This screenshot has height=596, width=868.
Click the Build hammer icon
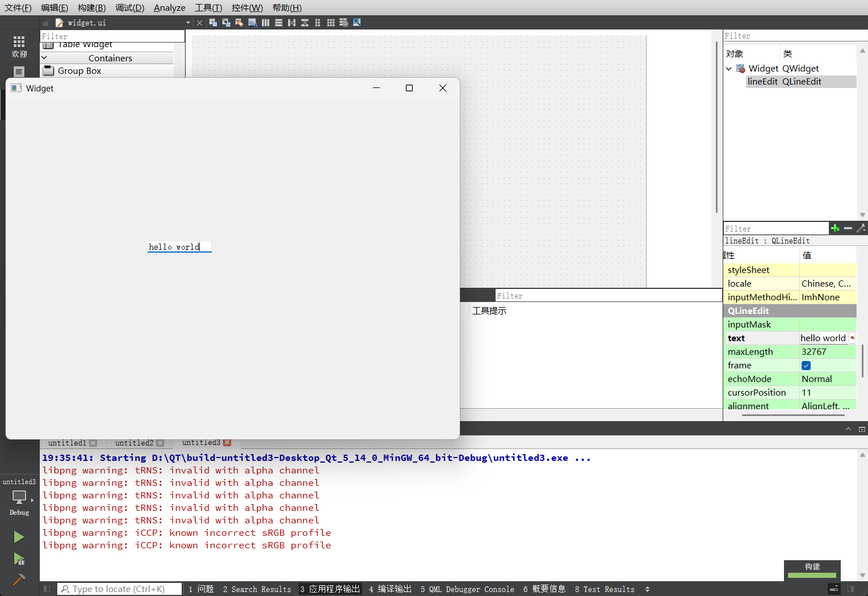(19, 580)
